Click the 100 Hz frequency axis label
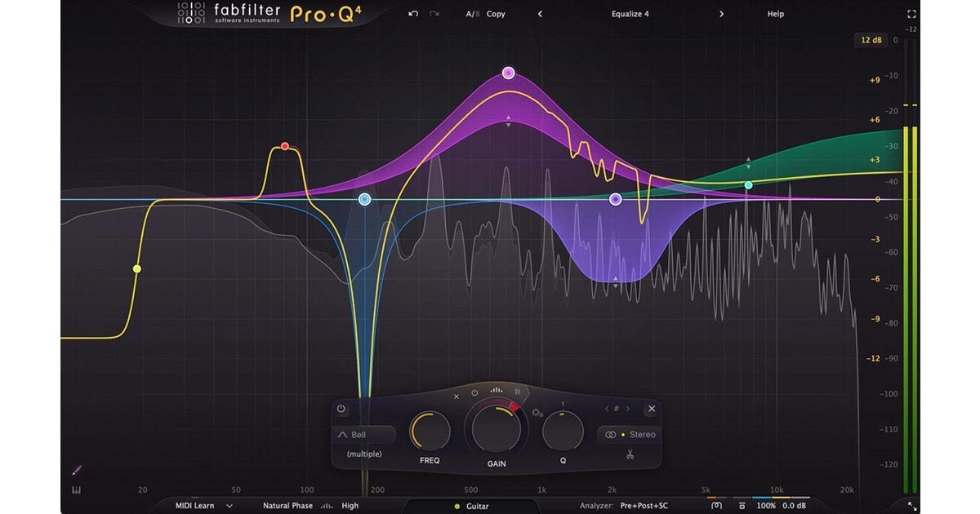The image size is (980, 514). coord(306,490)
